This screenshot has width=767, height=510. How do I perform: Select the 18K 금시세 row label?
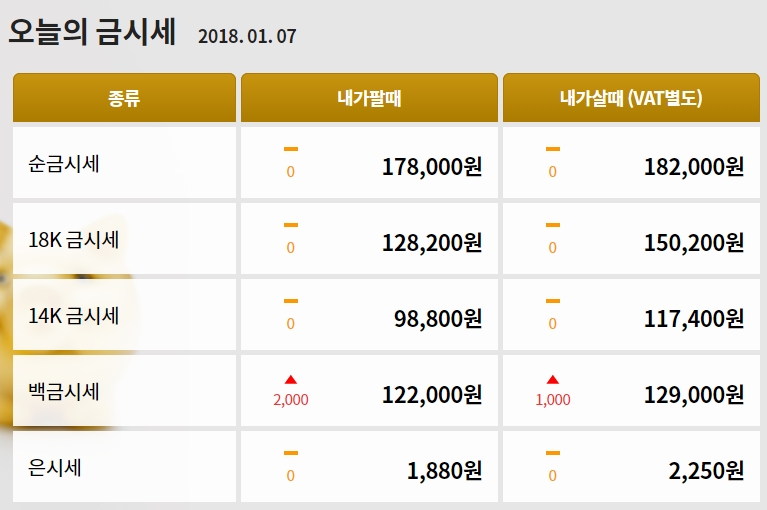75,240
